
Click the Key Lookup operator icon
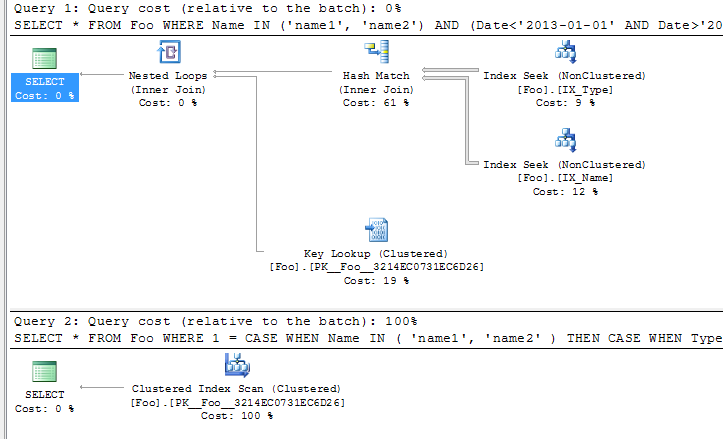[x=375, y=231]
